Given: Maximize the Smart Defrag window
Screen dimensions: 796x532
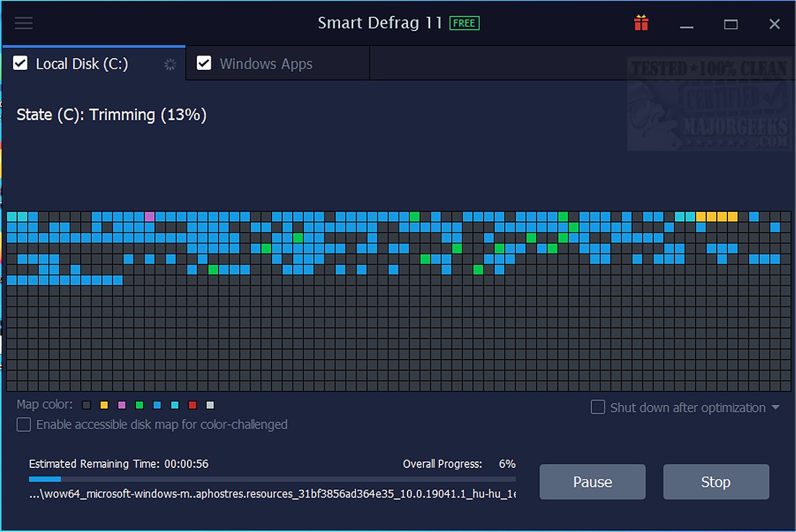Looking at the screenshot, I should click(x=731, y=24).
